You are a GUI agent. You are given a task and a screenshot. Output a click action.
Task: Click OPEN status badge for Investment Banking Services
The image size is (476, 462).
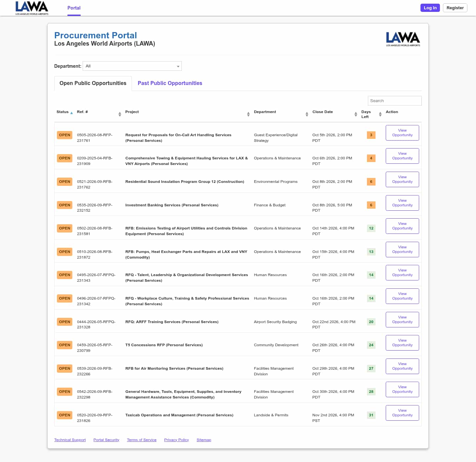(x=64, y=205)
